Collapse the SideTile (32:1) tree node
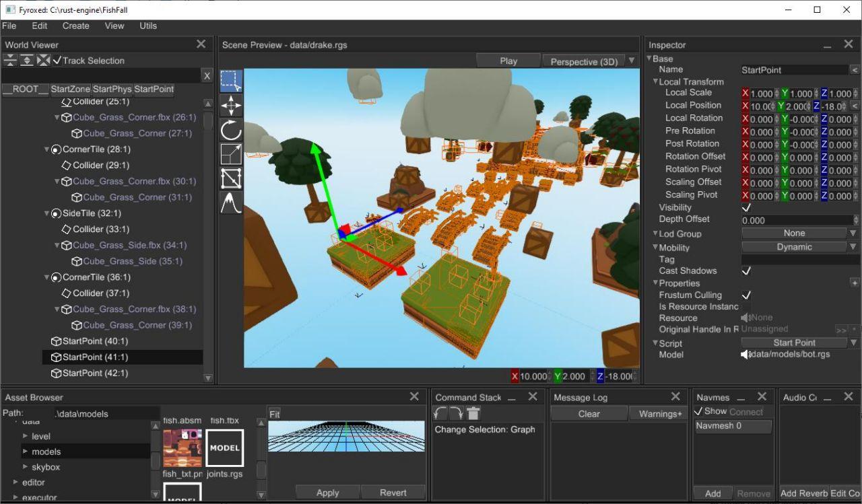Viewport: 862px width, 504px height. pyautogui.click(x=46, y=213)
